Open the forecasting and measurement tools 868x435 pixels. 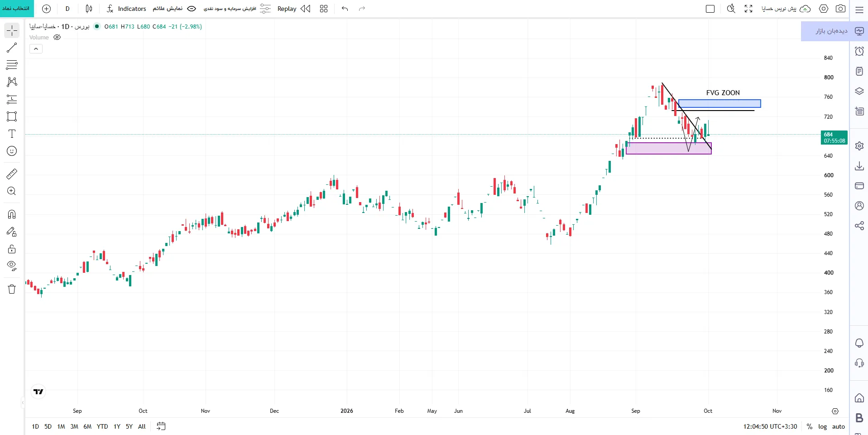(x=12, y=99)
